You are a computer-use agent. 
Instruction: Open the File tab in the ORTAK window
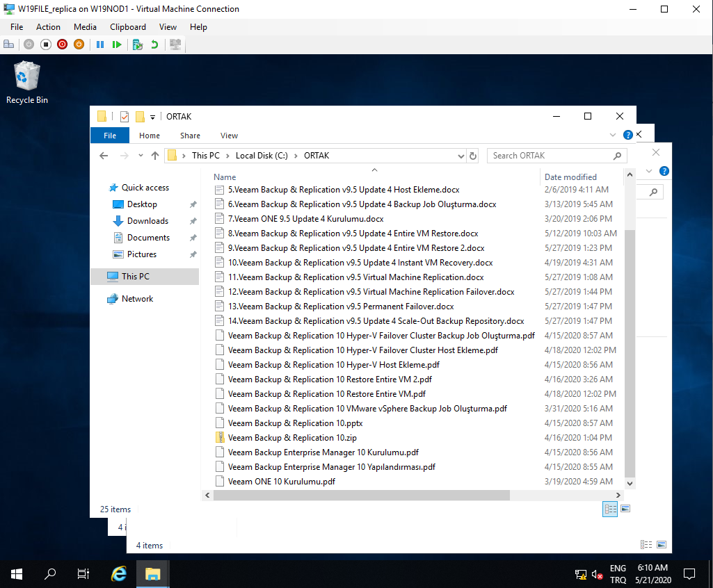[110, 136]
